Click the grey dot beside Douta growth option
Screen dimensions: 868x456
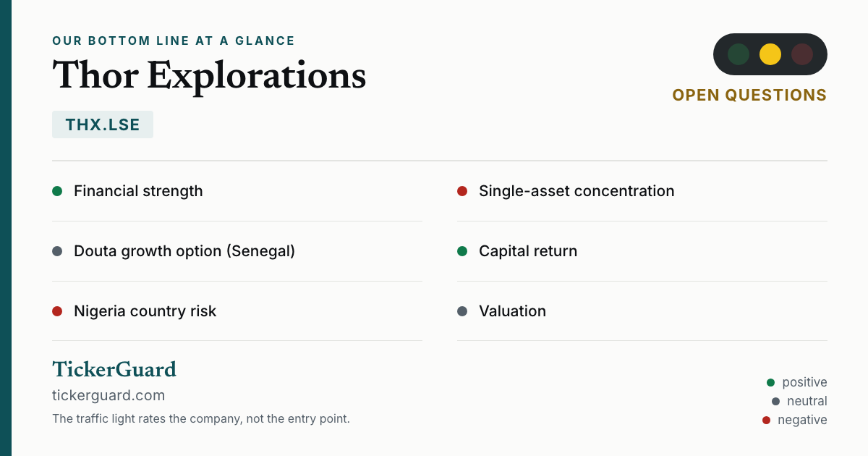tap(57, 251)
